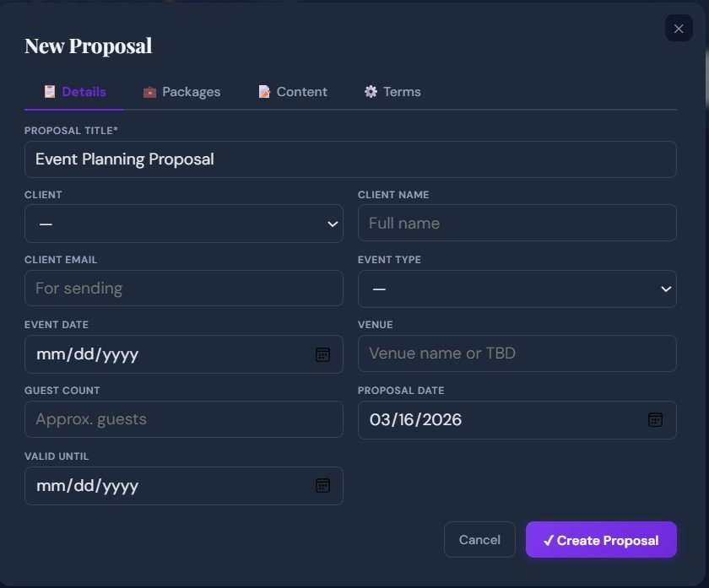
Task: Click the Client Email field
Action: (x=183, y=289)
